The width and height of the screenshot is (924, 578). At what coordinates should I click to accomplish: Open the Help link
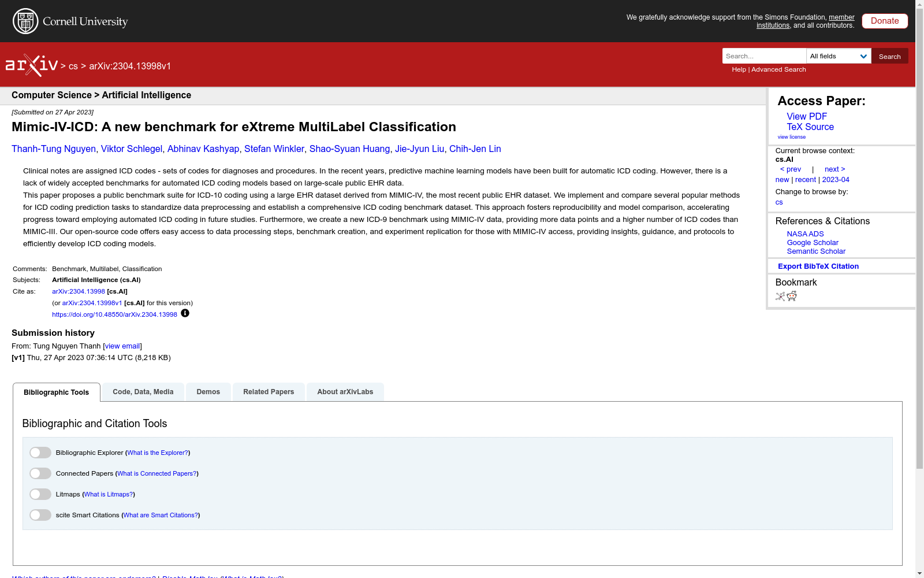739,69
